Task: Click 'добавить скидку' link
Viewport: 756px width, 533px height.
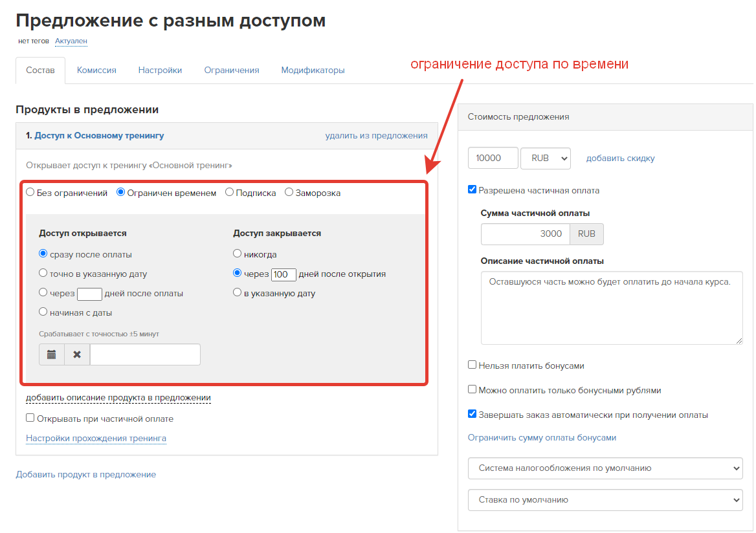Action: 620,158
